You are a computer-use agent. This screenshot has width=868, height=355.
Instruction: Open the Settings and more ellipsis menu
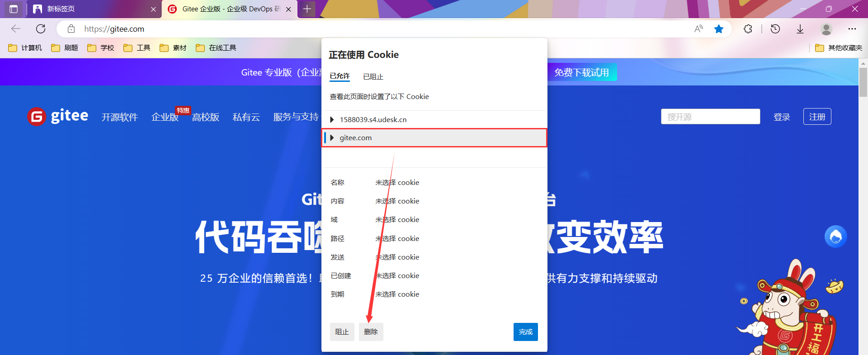click(852, 29)
